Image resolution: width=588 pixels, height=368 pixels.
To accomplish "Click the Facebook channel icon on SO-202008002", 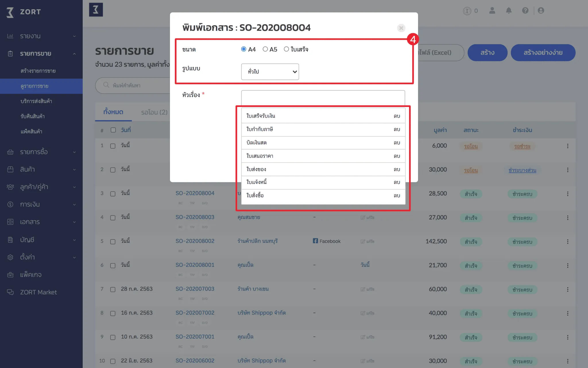I will [x=315, y=241].
